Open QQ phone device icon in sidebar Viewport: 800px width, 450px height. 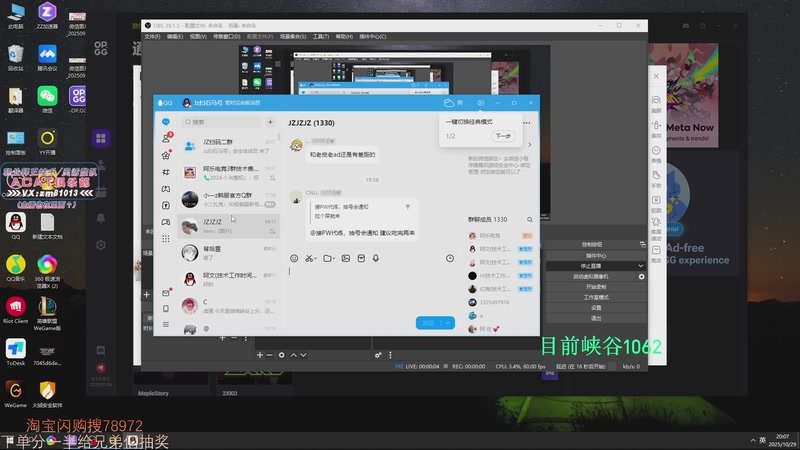pos(166,309)
